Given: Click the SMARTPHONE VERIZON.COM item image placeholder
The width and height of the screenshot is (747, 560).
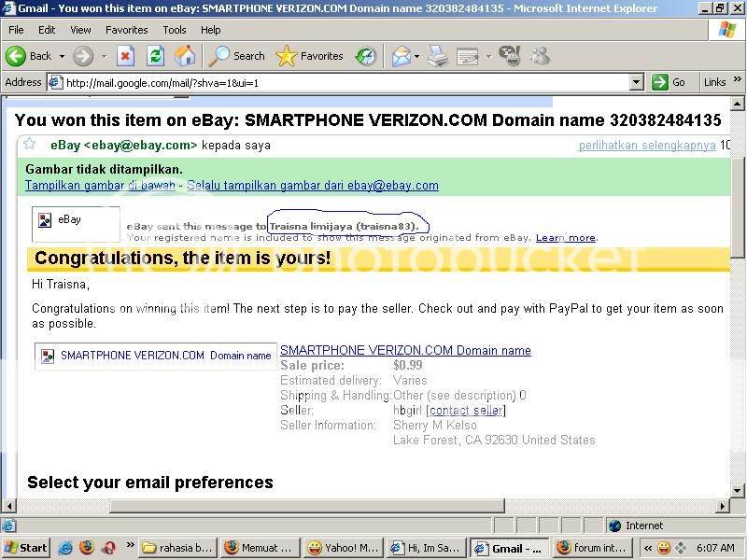Looking at the screenshot, I should (156, 356).
